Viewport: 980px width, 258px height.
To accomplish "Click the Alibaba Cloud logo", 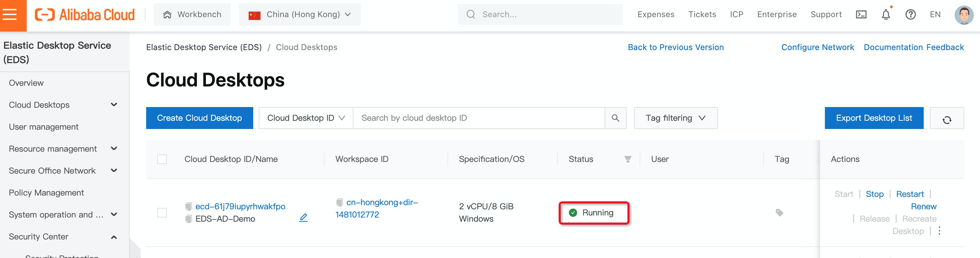I will (x=84, y=15).
